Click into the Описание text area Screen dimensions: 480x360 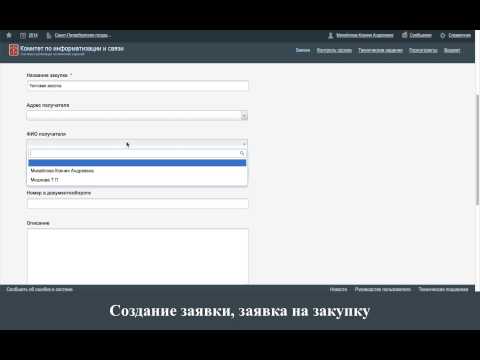point(138,256)
